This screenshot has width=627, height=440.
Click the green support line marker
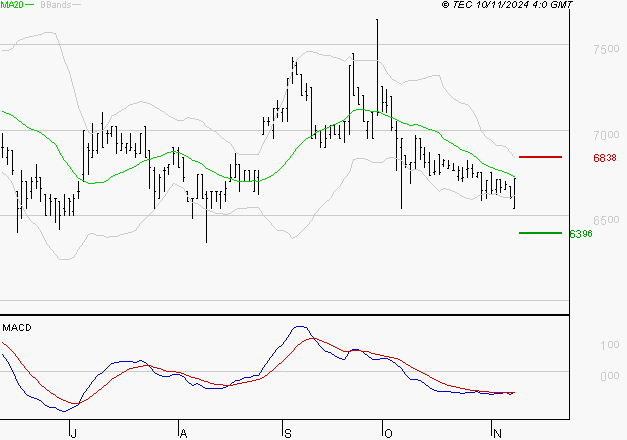540,233
